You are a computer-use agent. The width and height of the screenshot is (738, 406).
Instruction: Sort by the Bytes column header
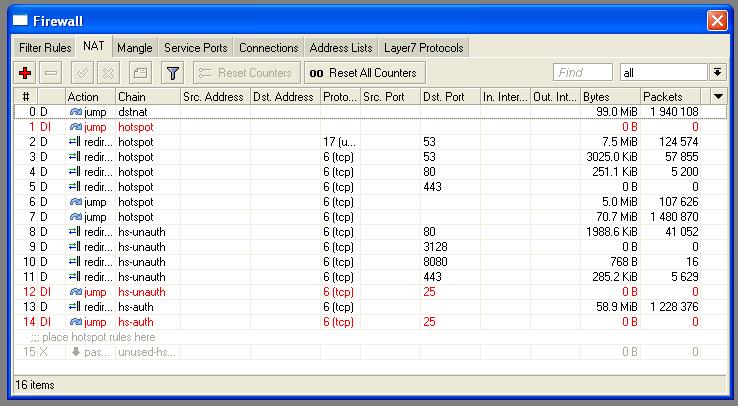(x=610, y=96)
